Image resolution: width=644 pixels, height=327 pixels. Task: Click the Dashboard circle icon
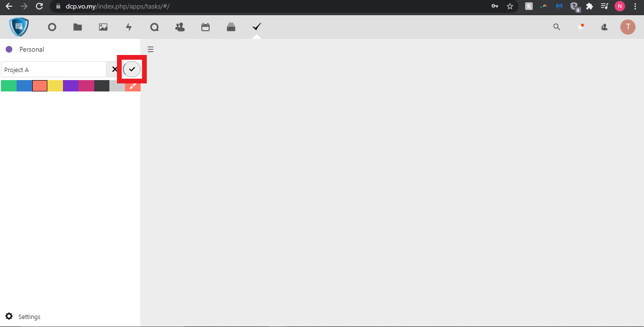(x=52, y=27)
